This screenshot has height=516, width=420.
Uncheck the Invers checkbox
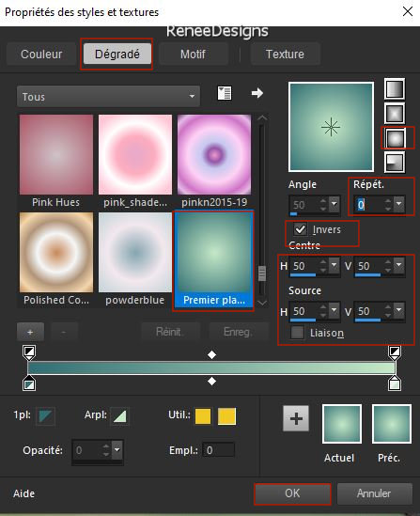pyautogui.click(x=301, y=229)
